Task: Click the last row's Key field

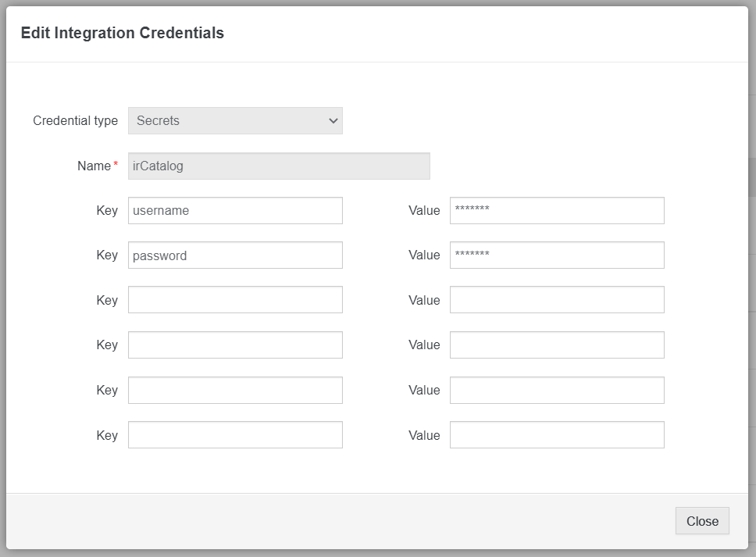Action: point(235,435)
